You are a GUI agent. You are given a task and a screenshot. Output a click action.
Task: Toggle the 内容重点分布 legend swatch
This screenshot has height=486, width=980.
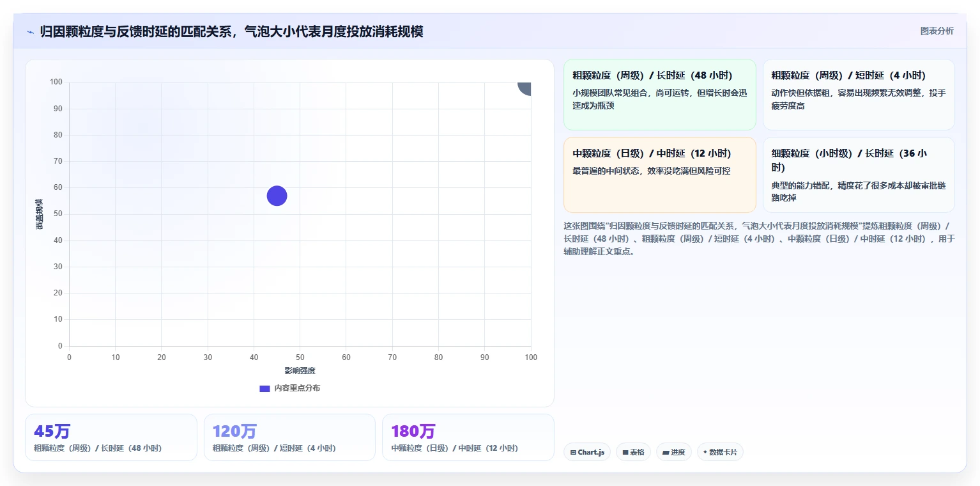pyautogui.click(x=264, y=388)
